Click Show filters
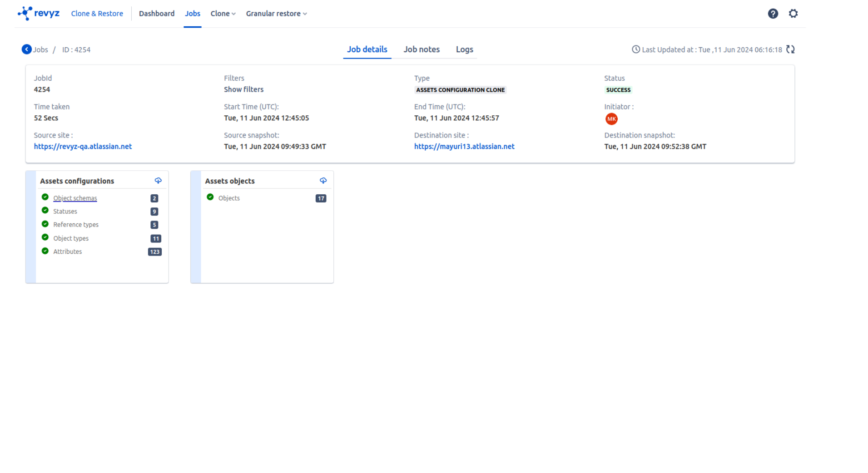This screenshot has height=473, width=868. point(243,89)
